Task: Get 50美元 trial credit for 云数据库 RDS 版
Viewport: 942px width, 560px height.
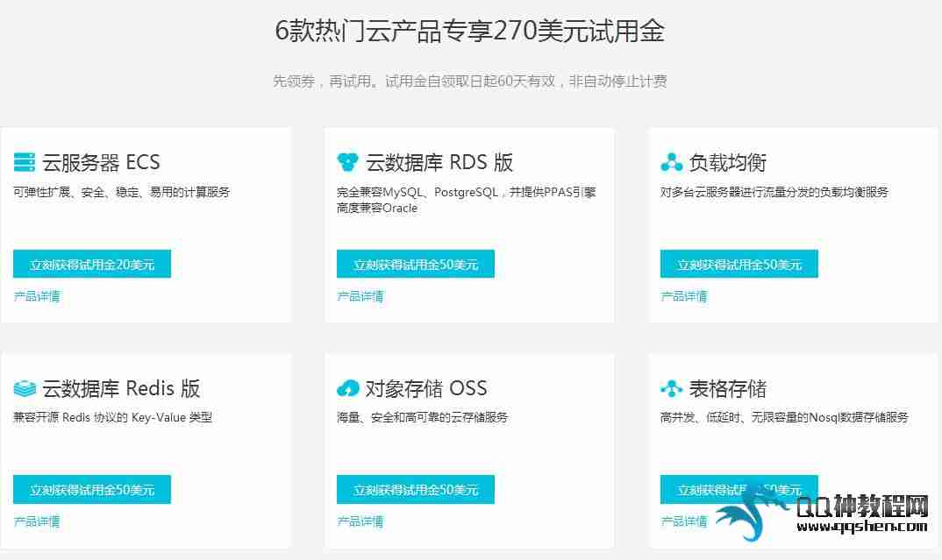Action: [415, 264]
